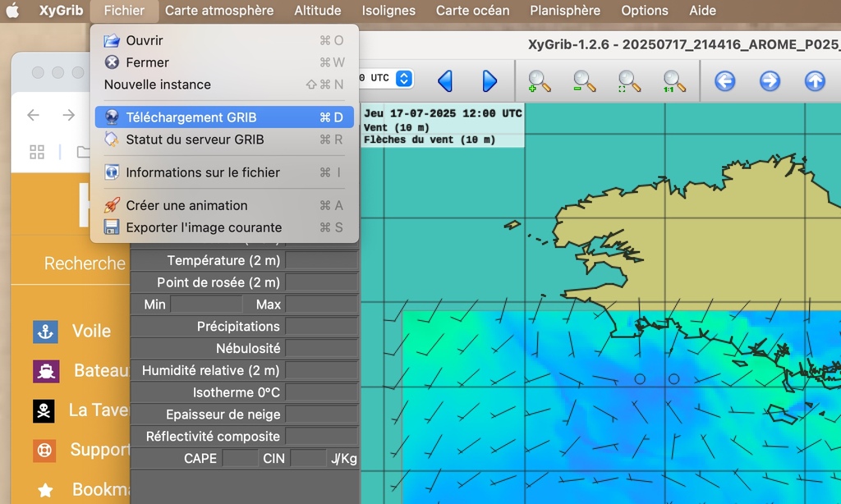Click the Température (2 m) value field
The image size is (841, 504).
click(322, 260)
